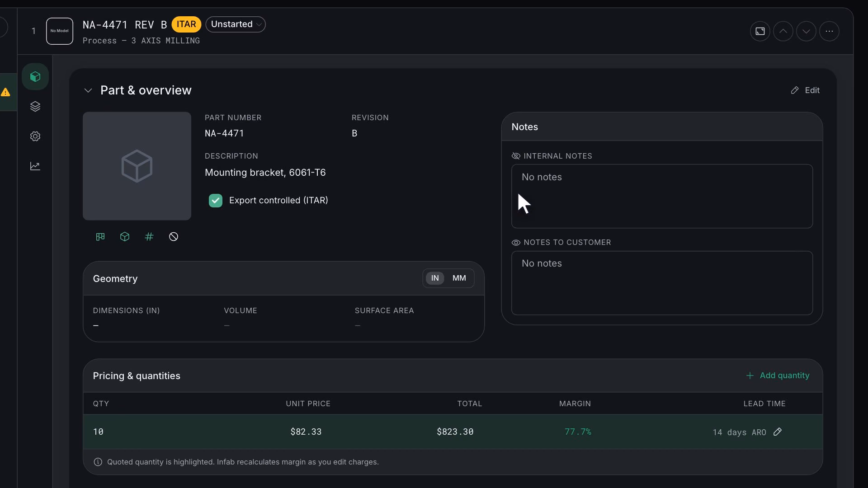This screenshot has height=488, width=868.
Task: Click the $823.30 total value
Action: coord(455,432)
